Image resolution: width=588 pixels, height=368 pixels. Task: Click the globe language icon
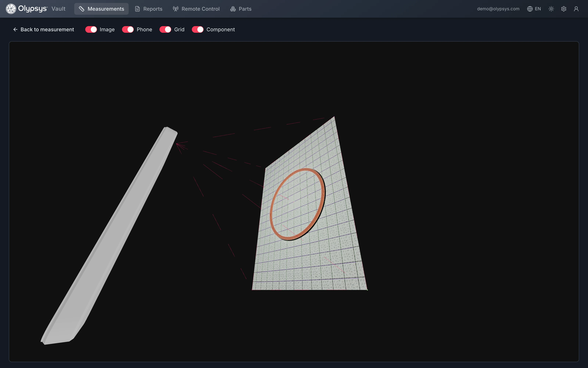530,9
